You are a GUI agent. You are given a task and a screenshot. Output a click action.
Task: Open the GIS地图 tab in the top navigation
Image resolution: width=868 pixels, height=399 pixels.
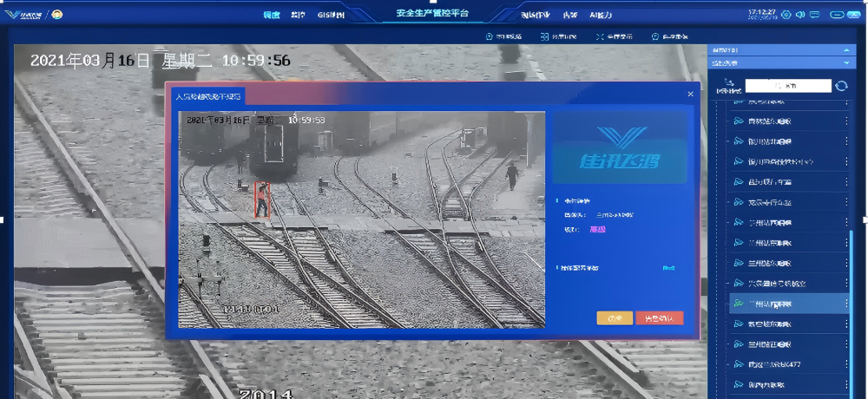point(331,15)
